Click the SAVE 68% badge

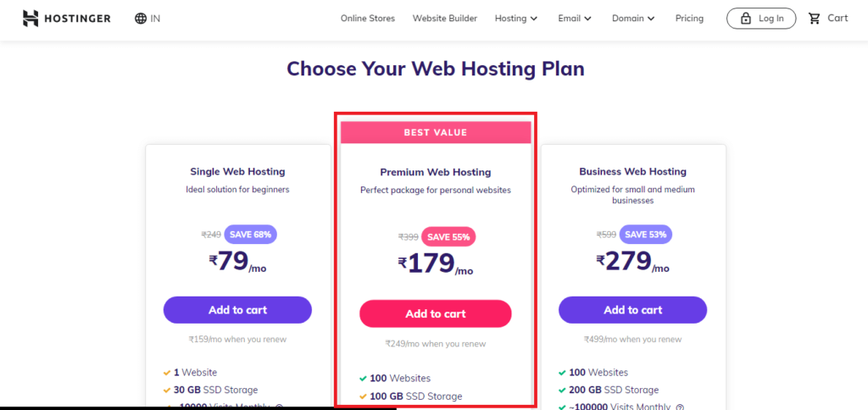click(250, 234)
